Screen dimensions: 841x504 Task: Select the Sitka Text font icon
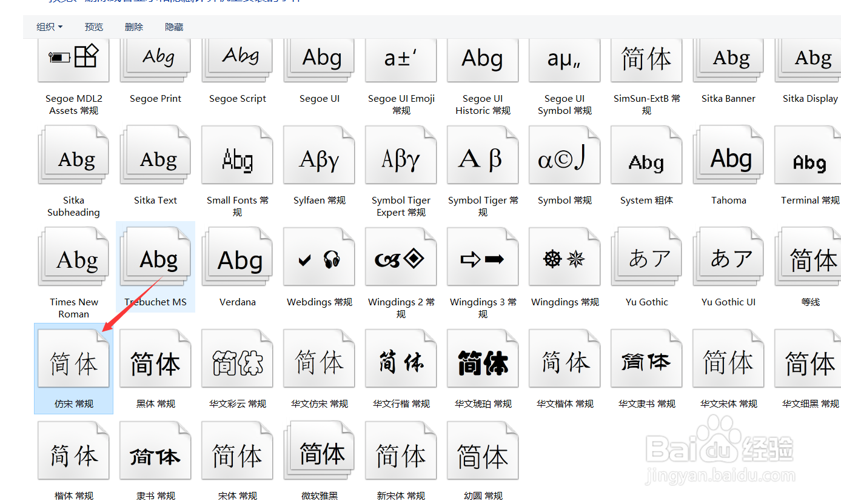(155, 154)
